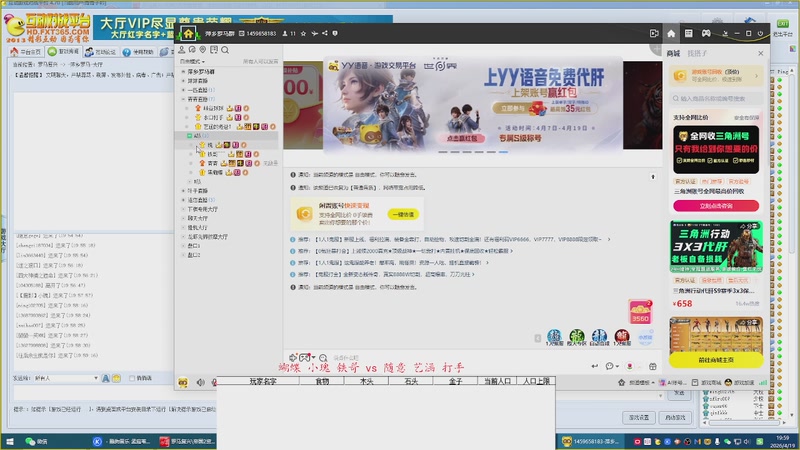Open the YY channel home logo
The height and width of the screenshot is (450, 800).
pos(188,34)
